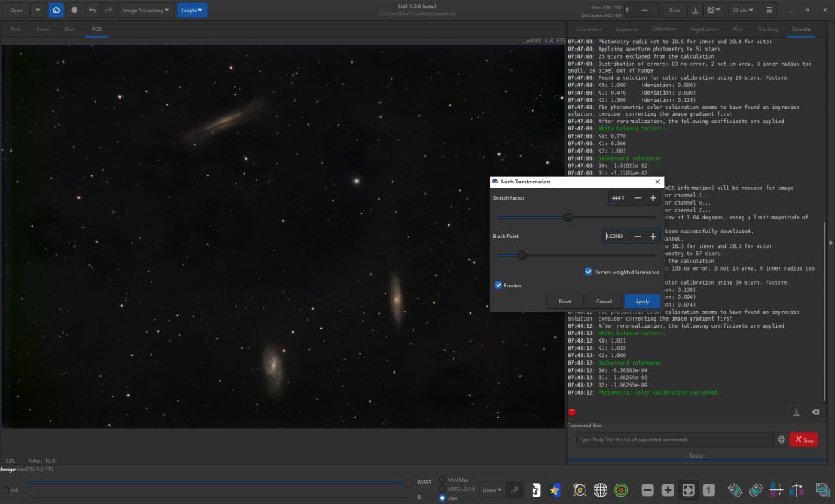Image resolution: width=835 pixels, height=504 pixels.
Task: Select the MIPS-LO/HI display mode
Action: pos(442,489)
